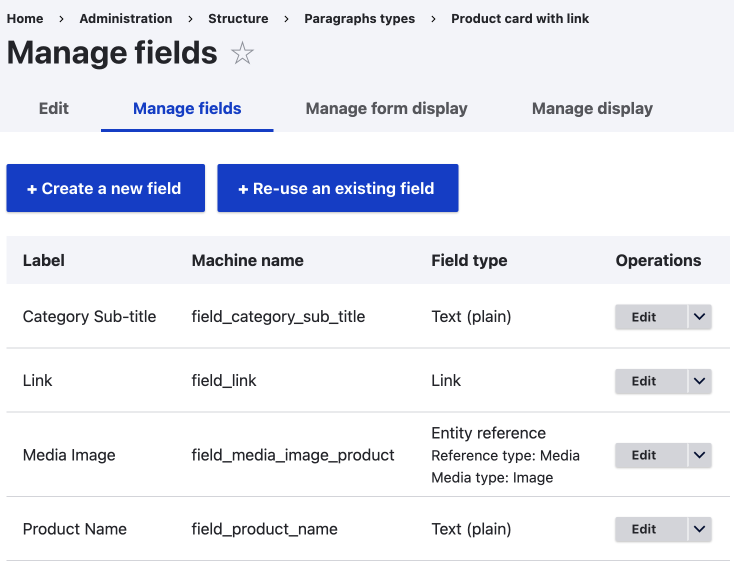Open Administration breadcrumb link
This screenshot has height=567, width=734.
click(126, 18)
